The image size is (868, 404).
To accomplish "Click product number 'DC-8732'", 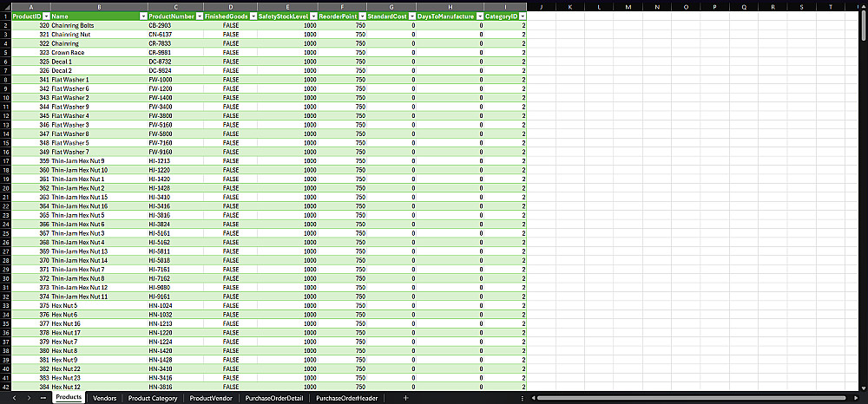I will (175, 62).
